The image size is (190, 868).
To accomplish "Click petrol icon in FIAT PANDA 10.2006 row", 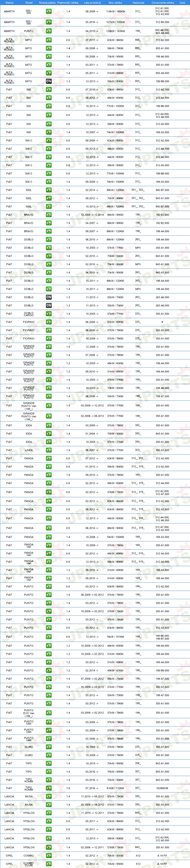I will point(49,537).
